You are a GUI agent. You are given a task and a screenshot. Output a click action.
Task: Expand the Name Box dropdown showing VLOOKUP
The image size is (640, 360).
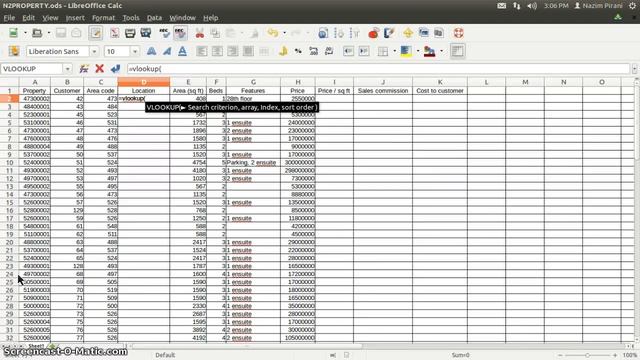(x=68, y=69)
